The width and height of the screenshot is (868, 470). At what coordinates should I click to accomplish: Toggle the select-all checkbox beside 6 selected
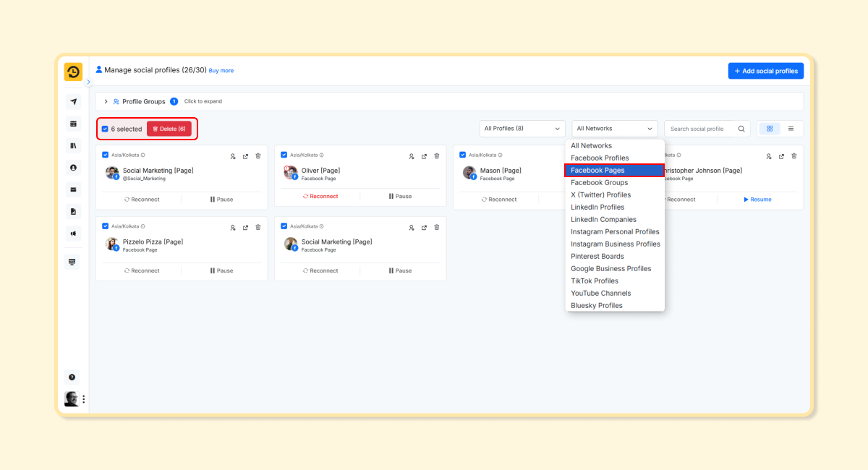[x=105, y=129]
